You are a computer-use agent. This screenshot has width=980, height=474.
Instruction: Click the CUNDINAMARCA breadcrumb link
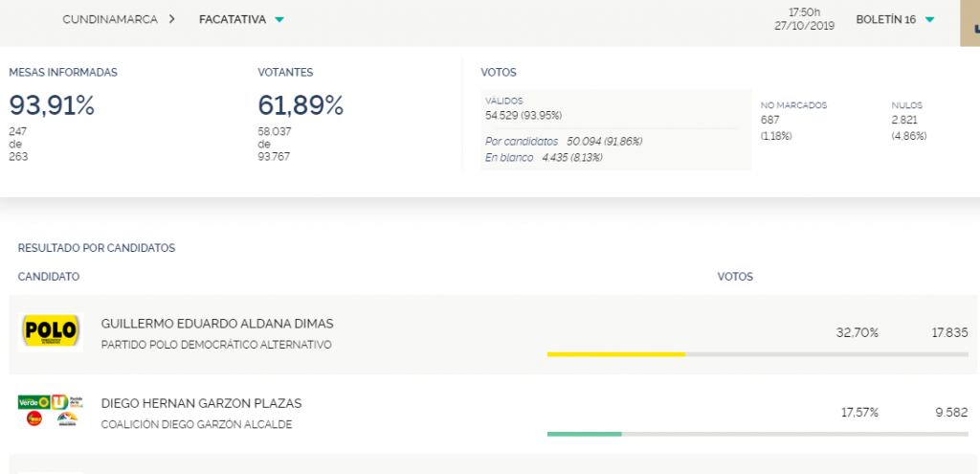tap(110, 19)
